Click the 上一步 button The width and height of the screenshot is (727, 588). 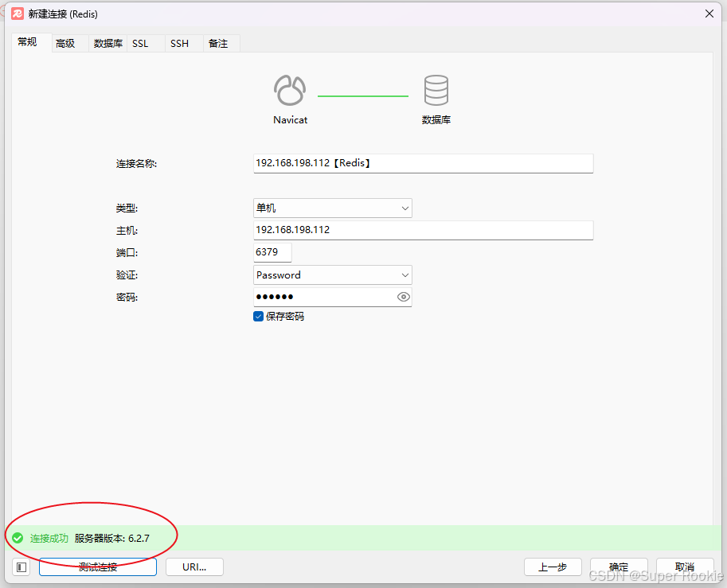(553, 567)
